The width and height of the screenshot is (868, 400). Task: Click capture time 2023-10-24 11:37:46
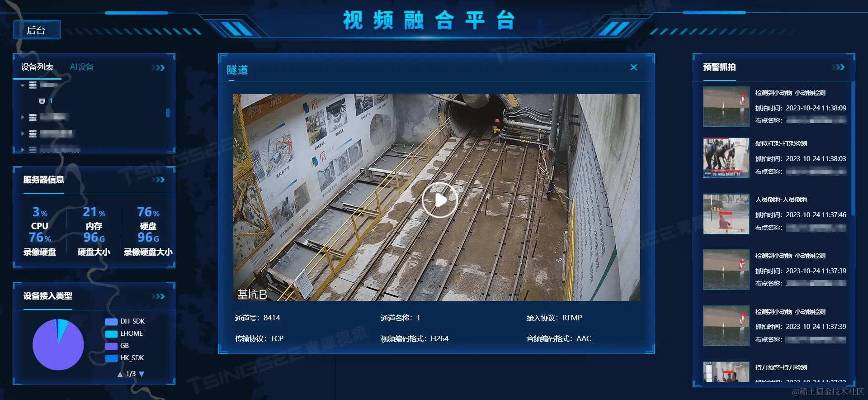[816, 215]
